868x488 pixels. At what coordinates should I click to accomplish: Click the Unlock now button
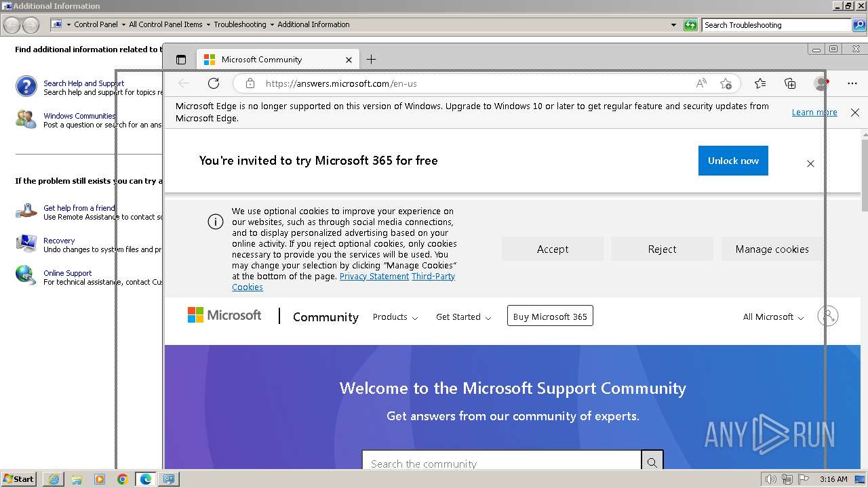tap(733, 161)
